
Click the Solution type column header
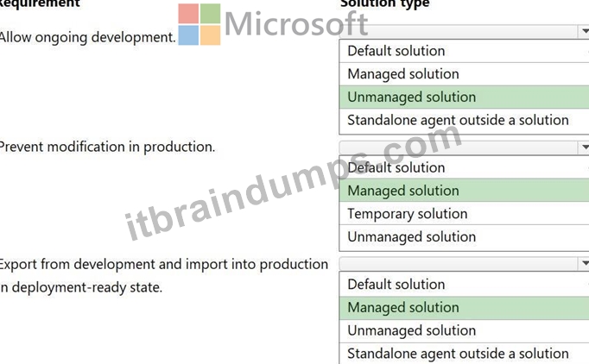click(x=384, y=3)
